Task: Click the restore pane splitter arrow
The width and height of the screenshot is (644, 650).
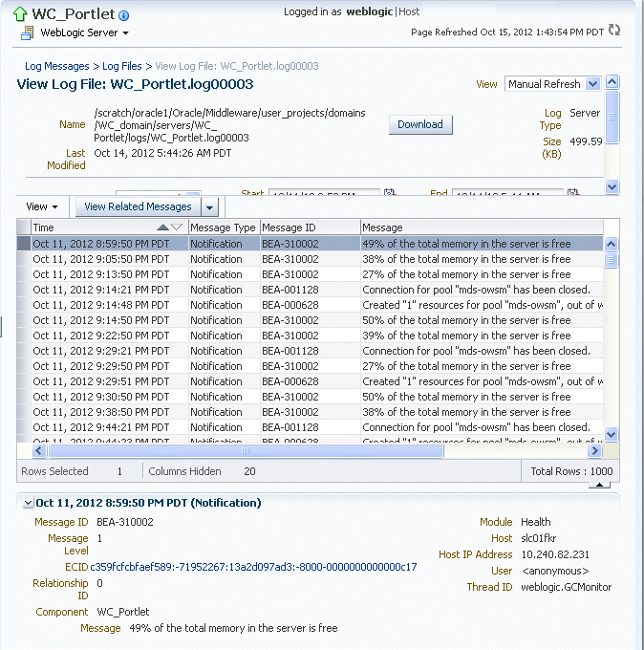Action: click(x=599, y=485)
